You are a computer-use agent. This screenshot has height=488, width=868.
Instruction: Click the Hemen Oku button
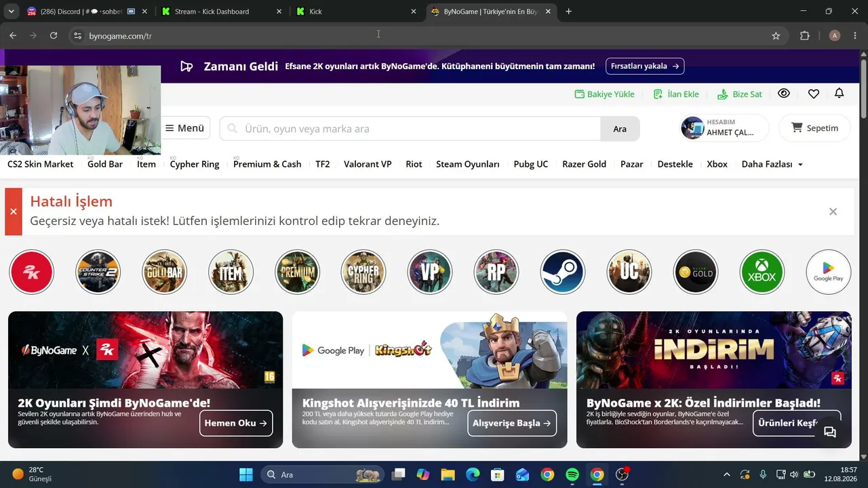(236, 423)
